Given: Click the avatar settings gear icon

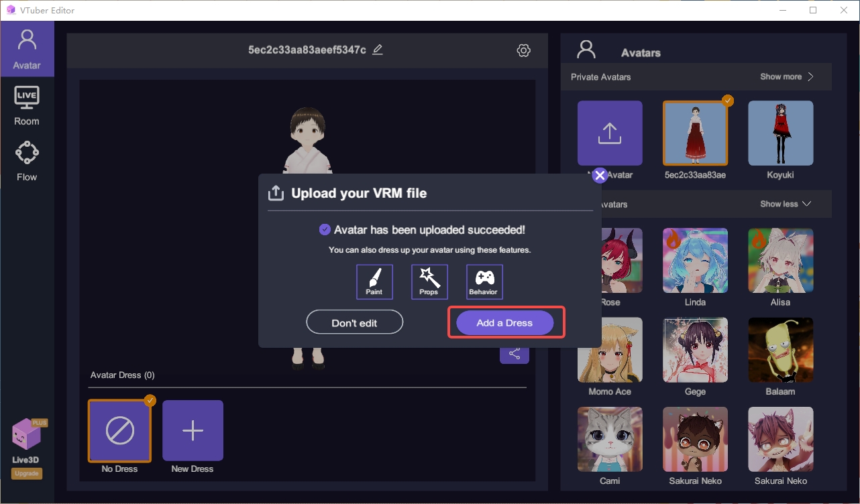Looking at the screenshot, I should click(x=523, y=50).
